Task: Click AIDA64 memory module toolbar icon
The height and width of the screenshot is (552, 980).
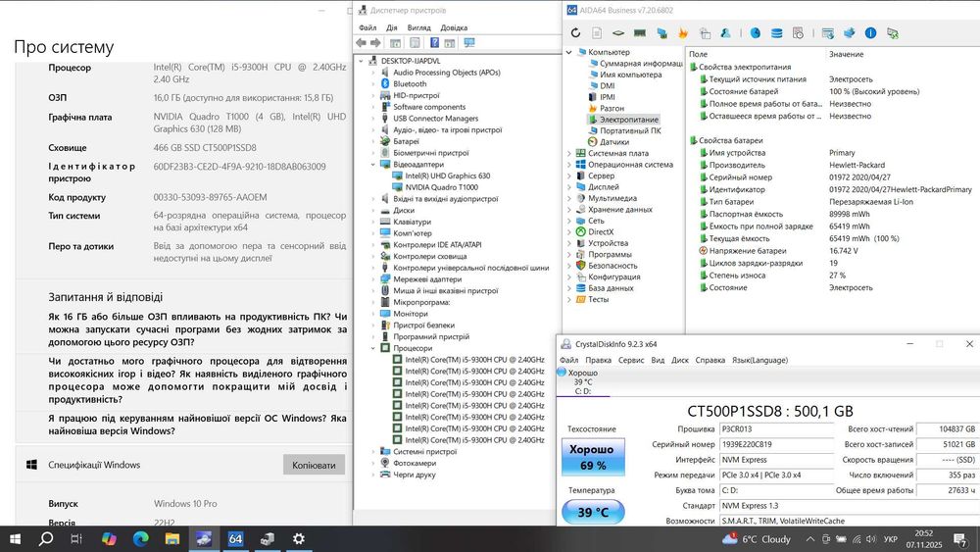Action: [x=639, y=33]
